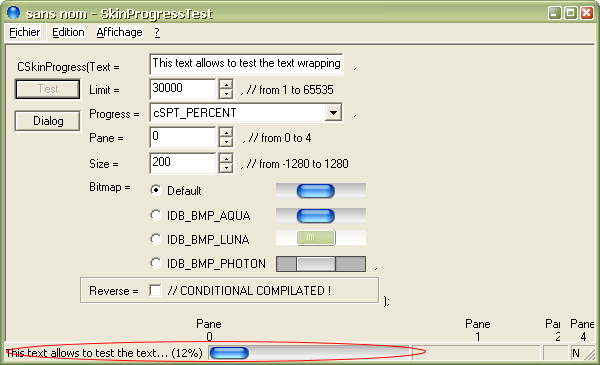Select the IDB_BMP_AQUA radio button
The image size is (600, 365).
click(156, 215)
